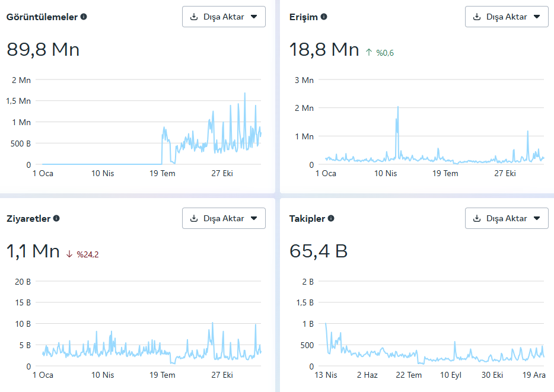The image size is (554, 392).
Task: Click 2 Haz axis label in Takipler chart
Action: [x=367, y=375]
